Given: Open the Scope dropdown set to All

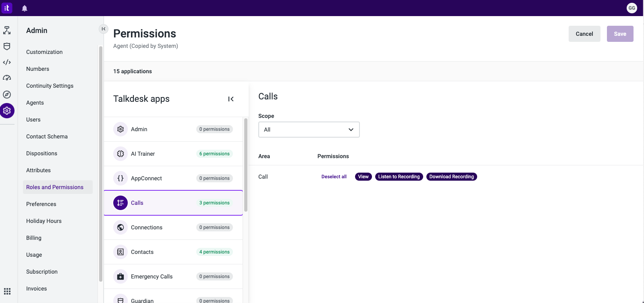Looking at the screenshot, I should point(309,130).
